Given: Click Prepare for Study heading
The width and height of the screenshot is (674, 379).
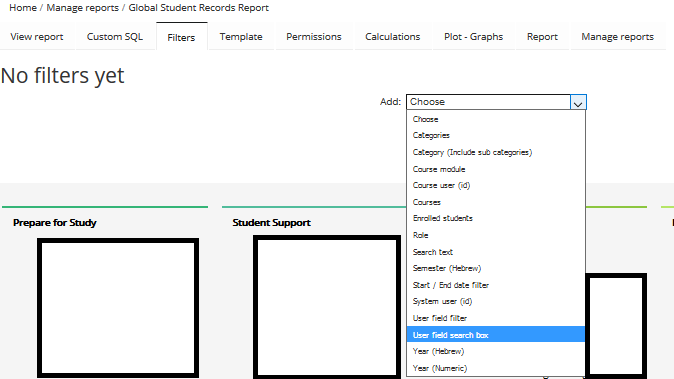Looking at the screenshot, I should coord(55,223).
